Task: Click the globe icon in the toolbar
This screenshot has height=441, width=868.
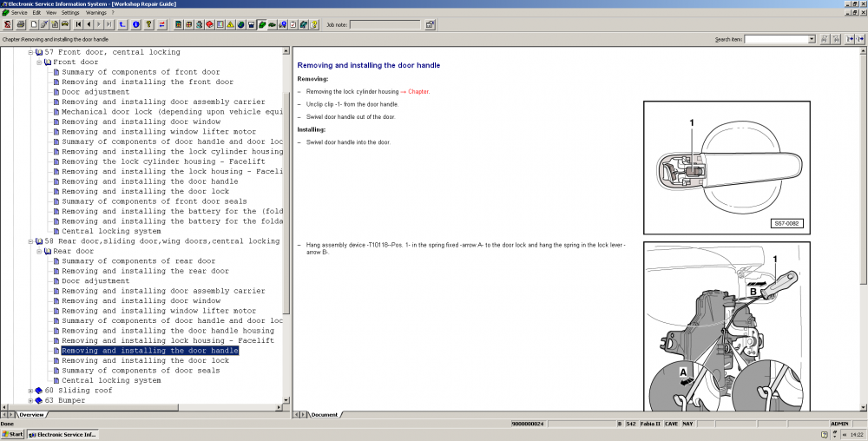Action: pyautogui.click(x=240, y=24)
